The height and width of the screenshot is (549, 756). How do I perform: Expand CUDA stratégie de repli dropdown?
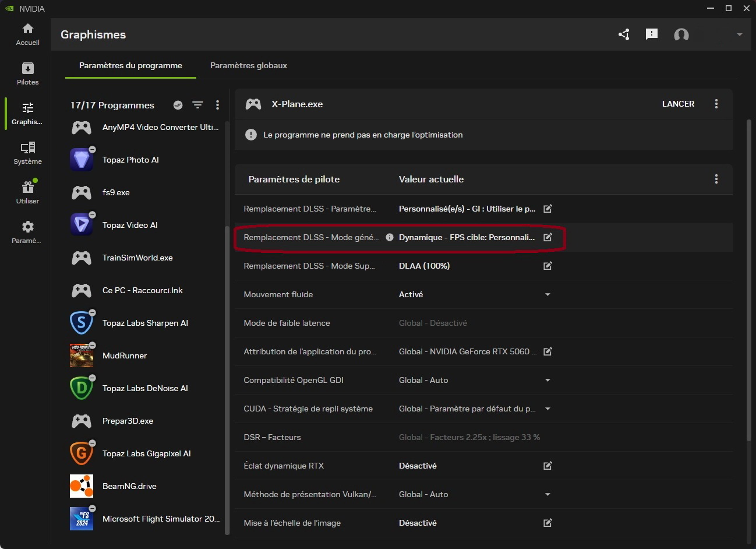547,409
